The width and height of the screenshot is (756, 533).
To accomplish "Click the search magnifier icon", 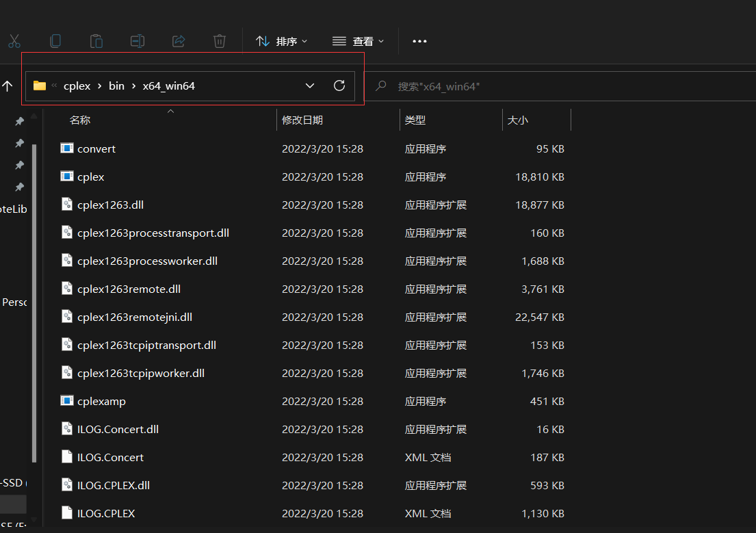I will click(381, 86).
